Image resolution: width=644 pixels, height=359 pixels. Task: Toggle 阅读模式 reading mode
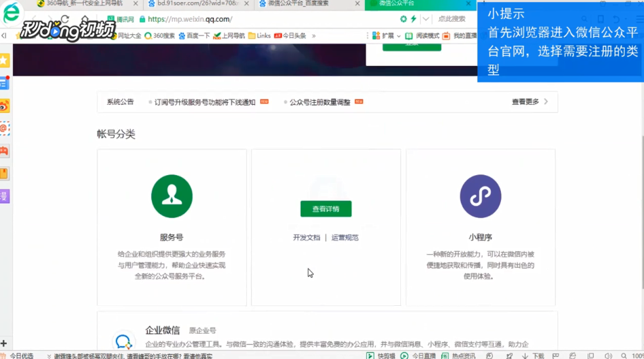click(x=422, y=35)
